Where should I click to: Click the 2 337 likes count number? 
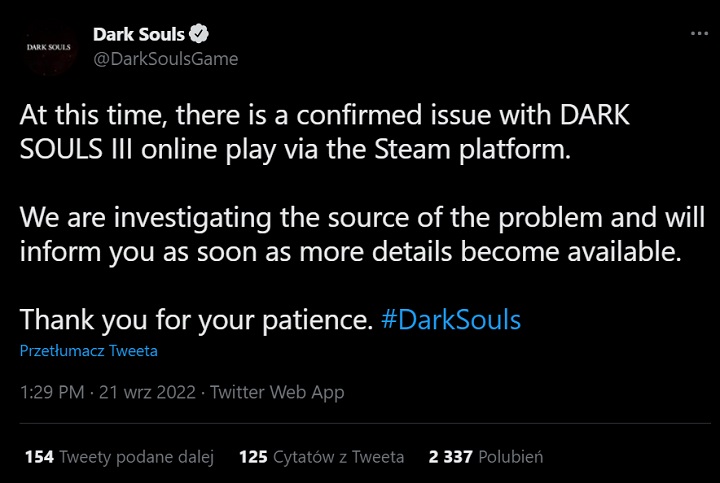coord(451,457)
